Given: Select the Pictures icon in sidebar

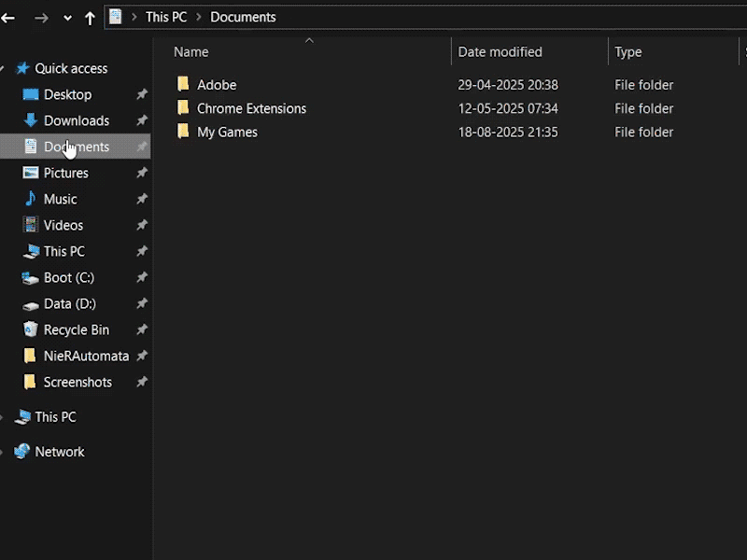Looking at the screenshot, I should tap(31, 173).
